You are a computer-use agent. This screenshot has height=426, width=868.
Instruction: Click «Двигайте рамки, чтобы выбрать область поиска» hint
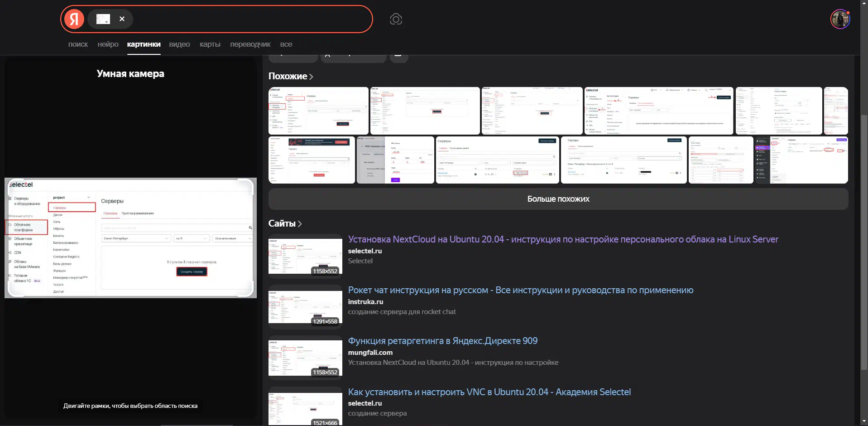(x=130, y=406)
